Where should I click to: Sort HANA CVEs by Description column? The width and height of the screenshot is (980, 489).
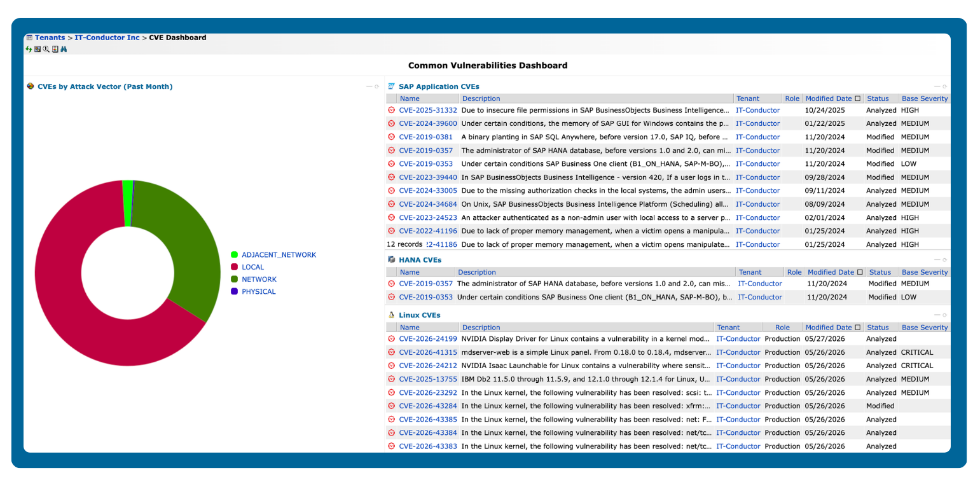[477, 272]
